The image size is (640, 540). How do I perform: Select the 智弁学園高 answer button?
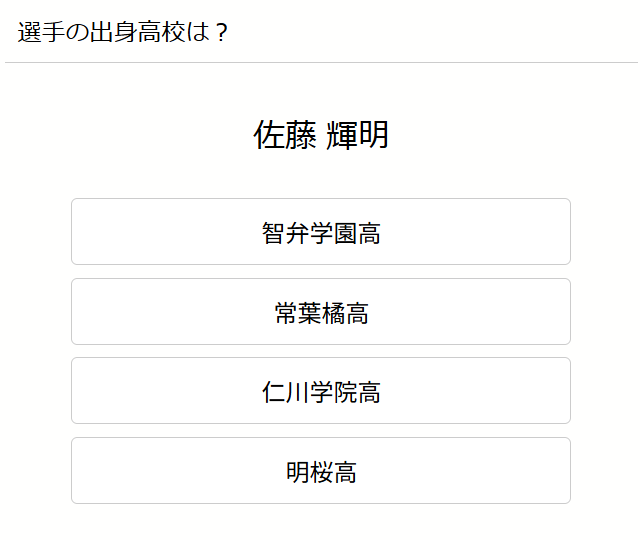pos(320,232)
